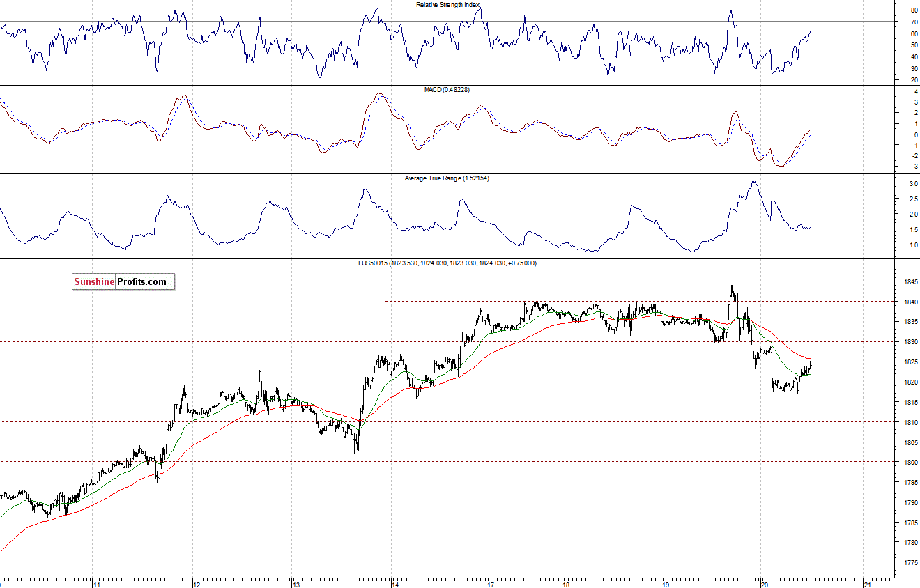Click the 3.0 label on ATR axis
This screenshot has height=588, width=920.
[x=913, y=184]
